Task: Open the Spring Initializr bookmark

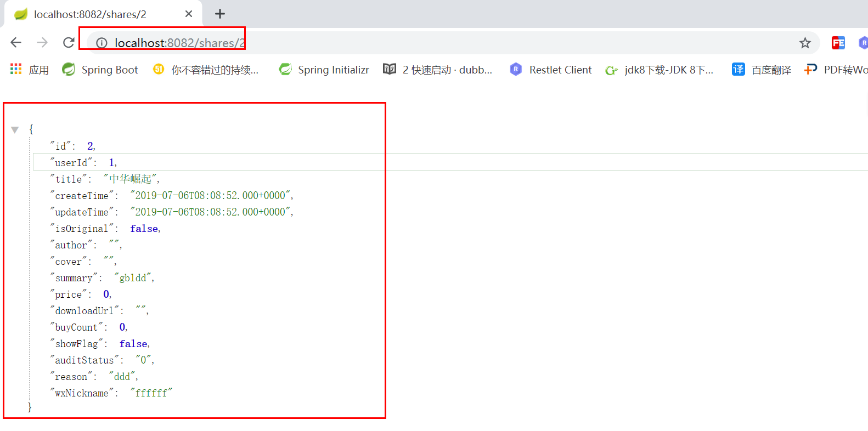Action: 324,70
